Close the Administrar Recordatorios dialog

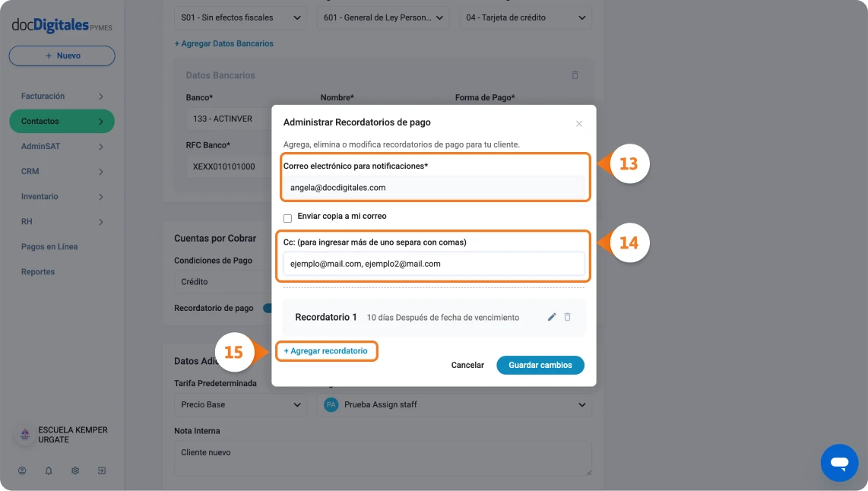[x=579, y=123]
